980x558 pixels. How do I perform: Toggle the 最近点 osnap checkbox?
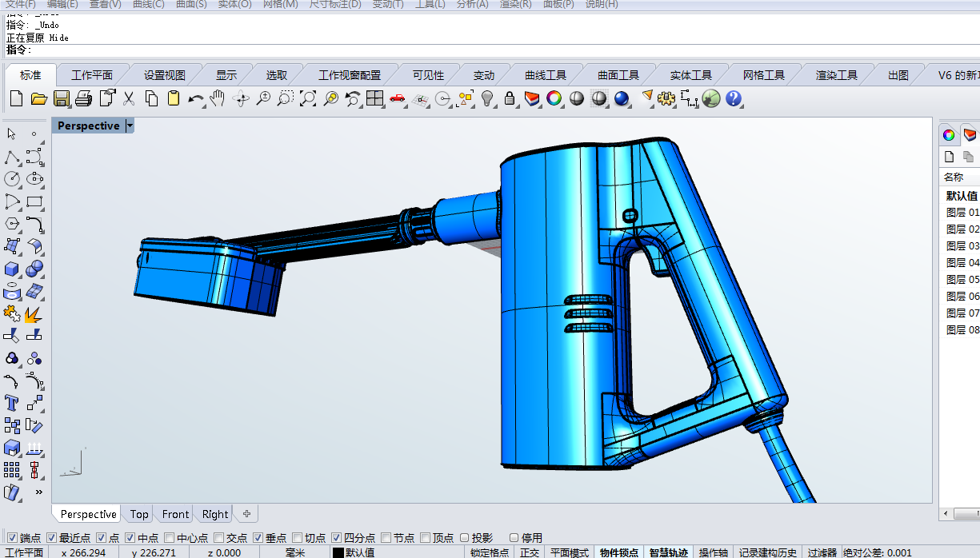[x=52, y=538]
